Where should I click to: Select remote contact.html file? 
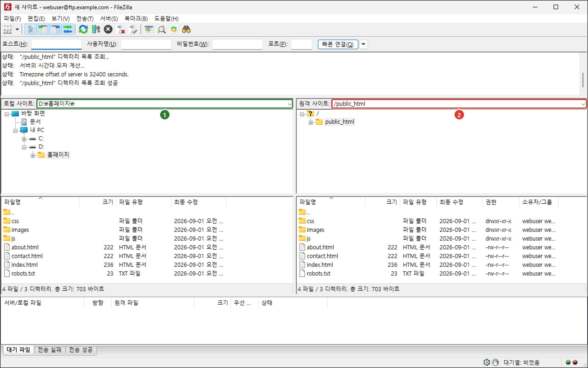tap(322, 256)
